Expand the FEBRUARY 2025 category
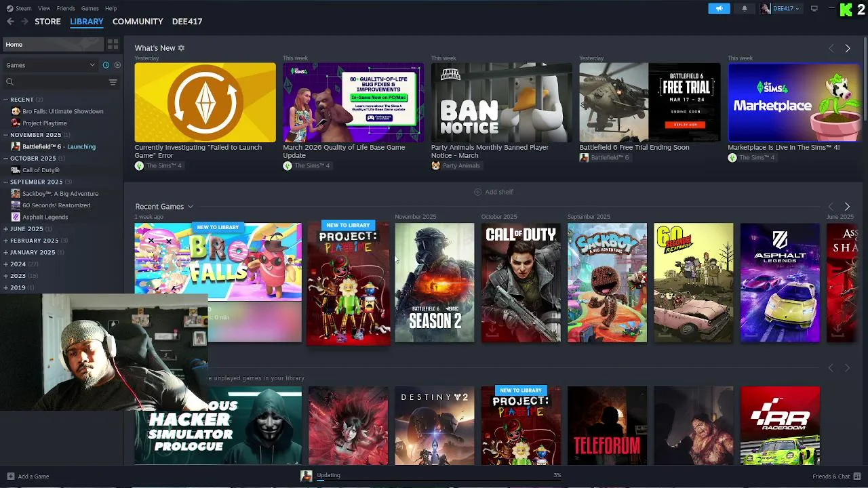Viewport: 868px width, 488px height. [5, 241]
